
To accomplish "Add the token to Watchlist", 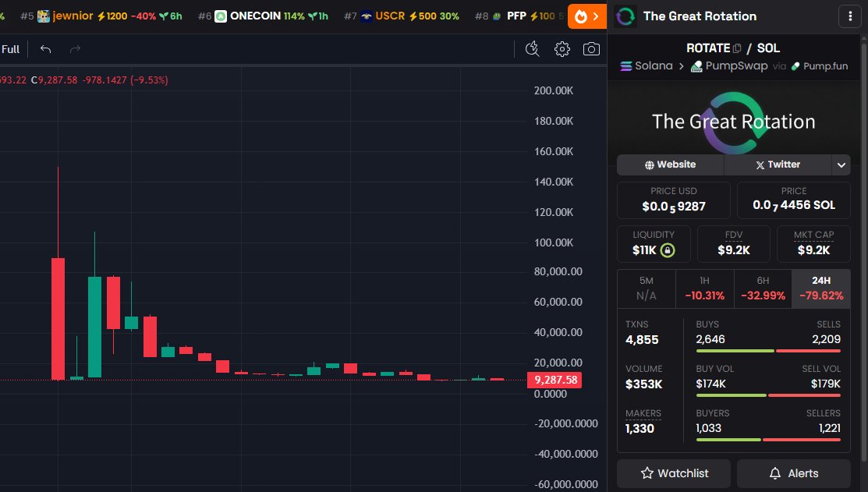I will pos(674,473).
